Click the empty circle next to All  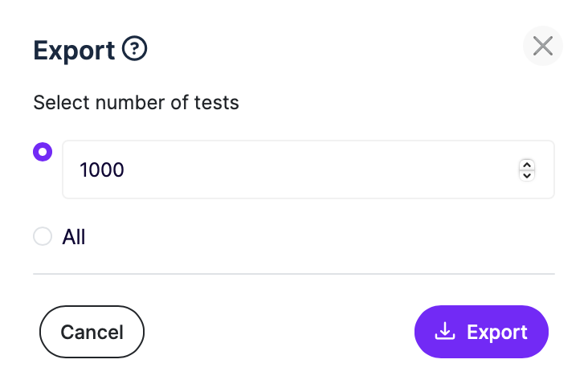pyautogui.click(x=43, y=236)
